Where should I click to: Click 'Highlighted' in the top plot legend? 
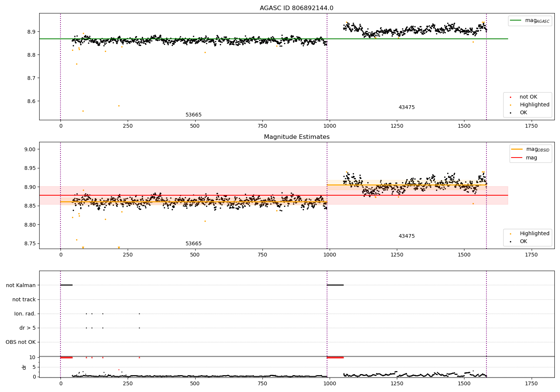[x=535, y=105]
